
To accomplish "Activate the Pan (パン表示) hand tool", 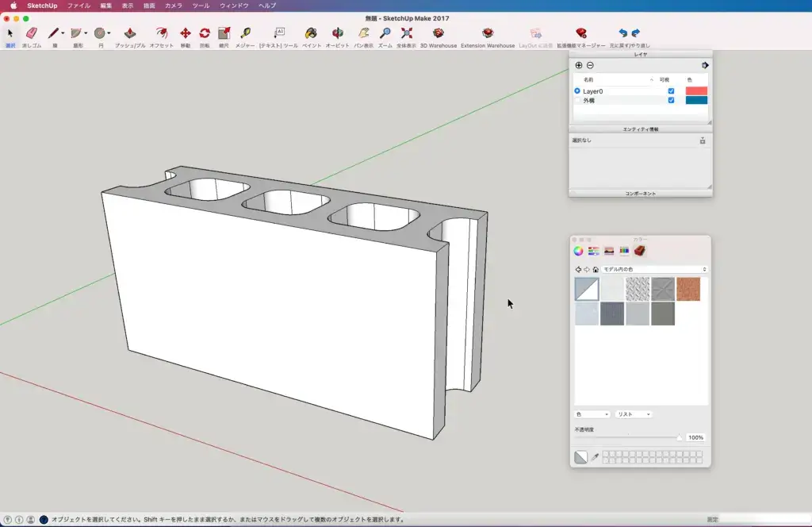I will pyautogui.click(x=363, y=33).
